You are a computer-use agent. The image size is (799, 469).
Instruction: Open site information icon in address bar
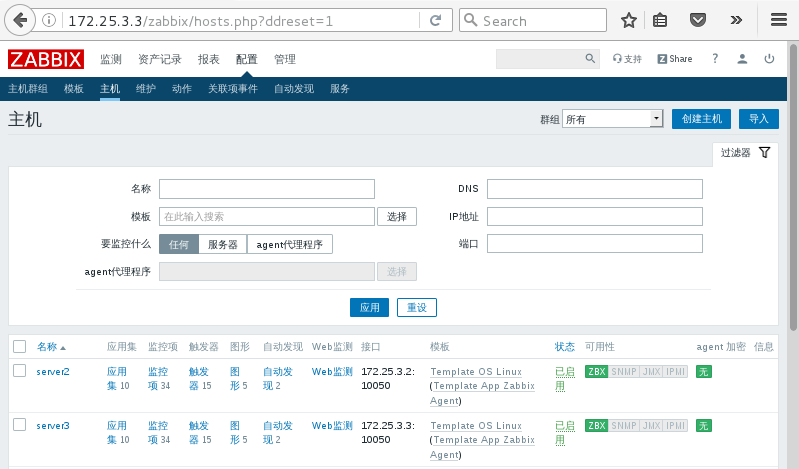coord(49,20)
